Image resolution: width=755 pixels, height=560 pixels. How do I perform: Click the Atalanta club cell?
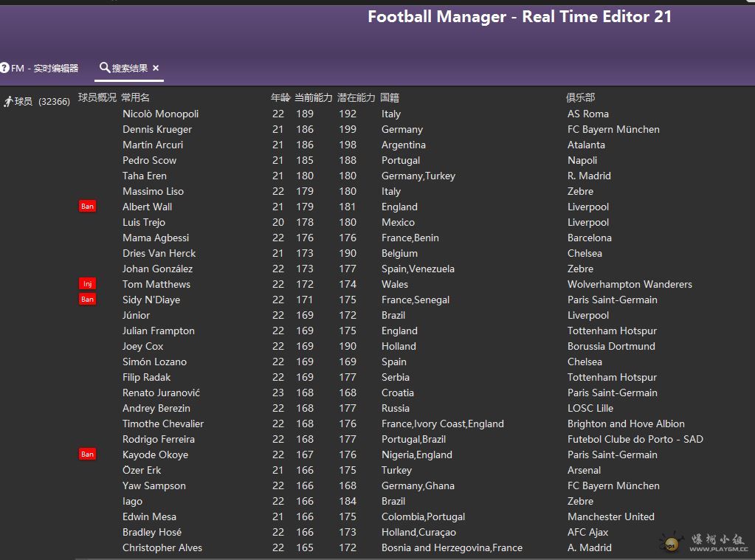tap(586, 145)
